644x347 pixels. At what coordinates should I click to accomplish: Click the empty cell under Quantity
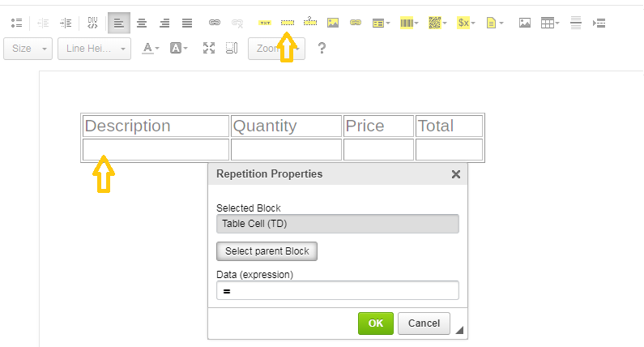click(286, 149)
